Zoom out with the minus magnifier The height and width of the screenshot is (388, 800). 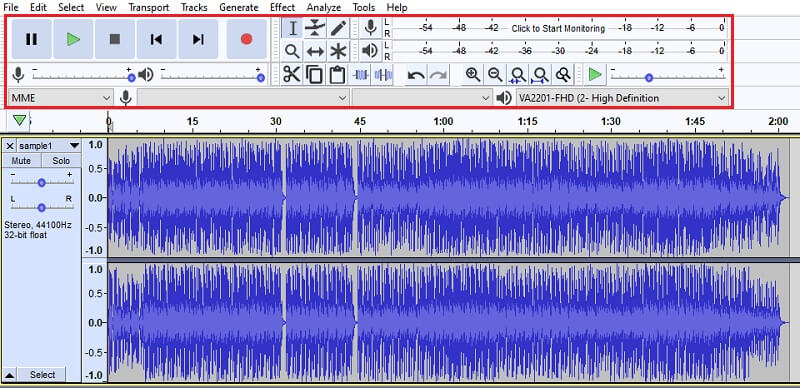[x=494, y=75]
